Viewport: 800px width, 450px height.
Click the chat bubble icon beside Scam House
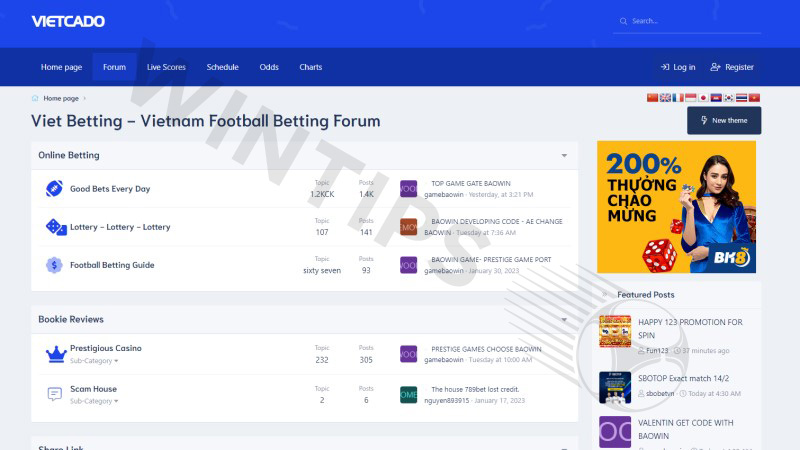[x=55, y=394]
